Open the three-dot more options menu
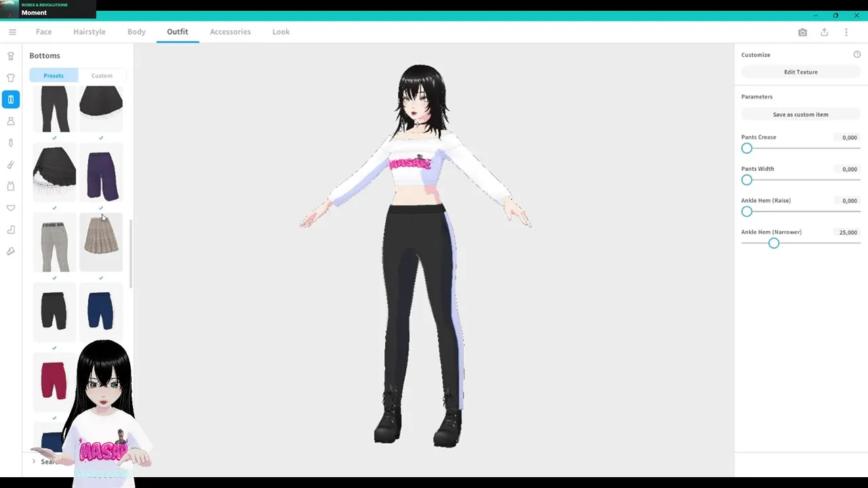The image size is (868, 488). click(846, 32)
